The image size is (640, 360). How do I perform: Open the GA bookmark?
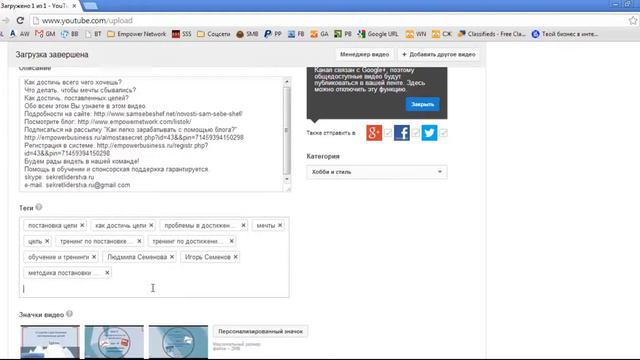click(320, 34)
